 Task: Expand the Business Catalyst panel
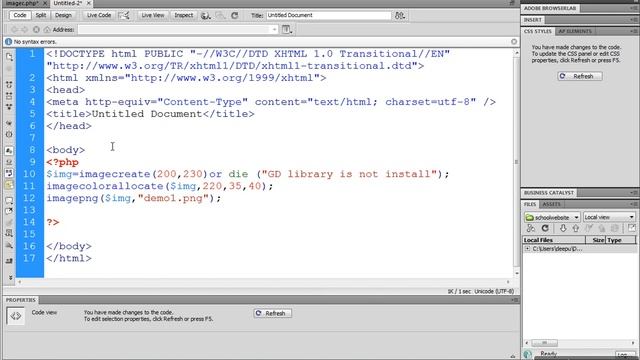(549, 193)
